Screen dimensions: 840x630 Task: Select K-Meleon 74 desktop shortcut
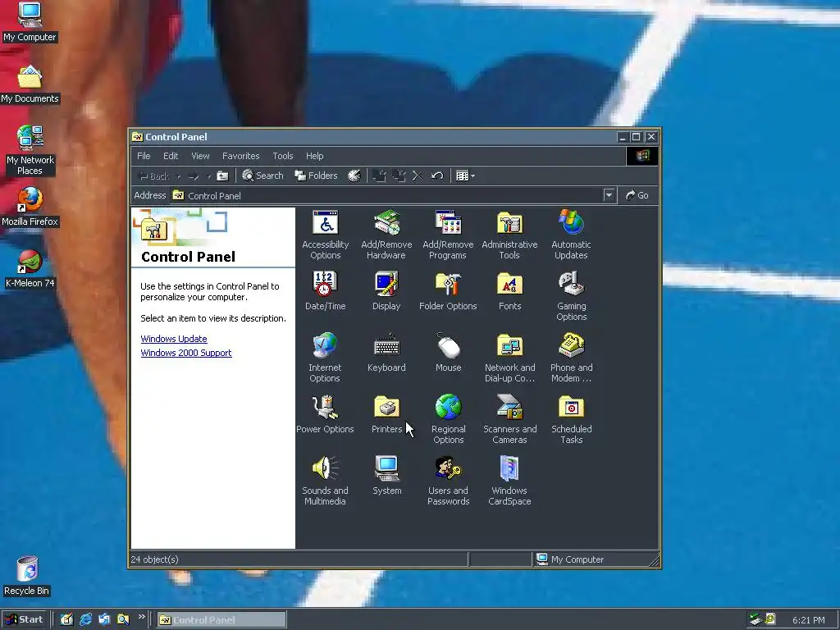(x=30, y=268)
